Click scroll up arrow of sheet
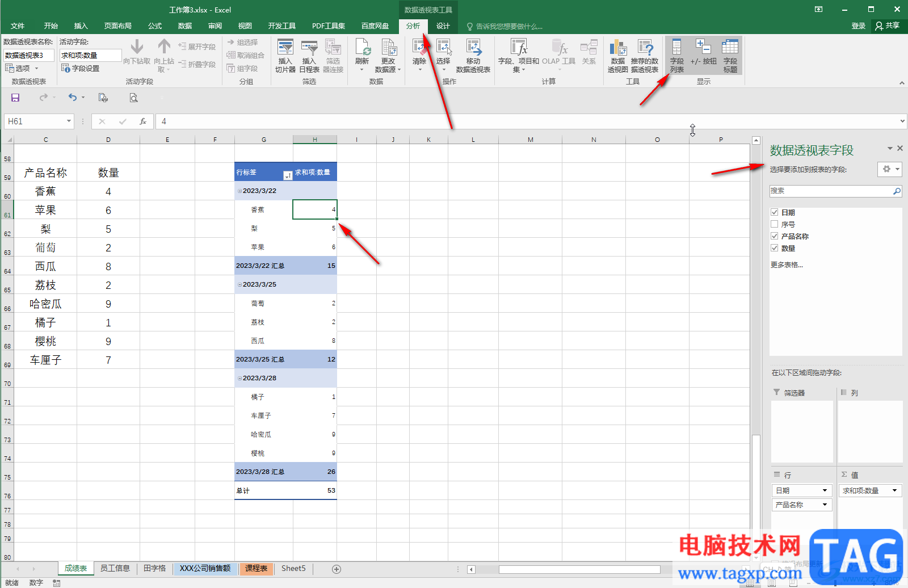Screen dimensions: 908x588 coord(756,140)
